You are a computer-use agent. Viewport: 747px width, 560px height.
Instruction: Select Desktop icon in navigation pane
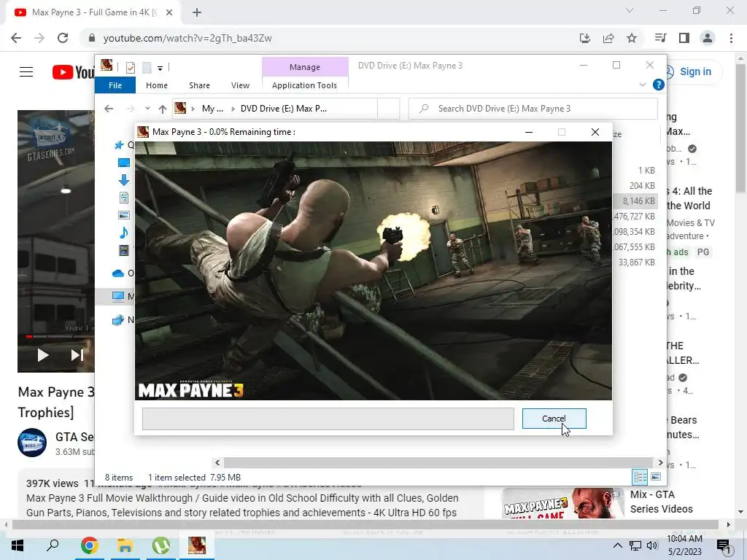pyautogui.click(x=124, y=163)
